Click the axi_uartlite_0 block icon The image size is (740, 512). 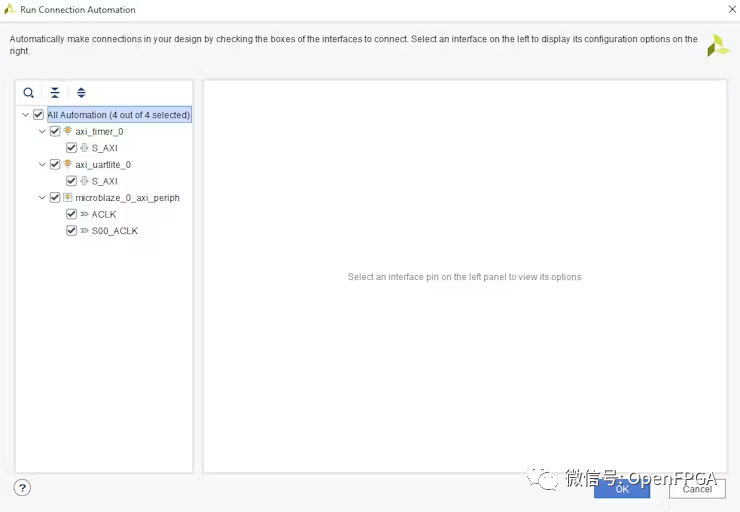[68, 164]
